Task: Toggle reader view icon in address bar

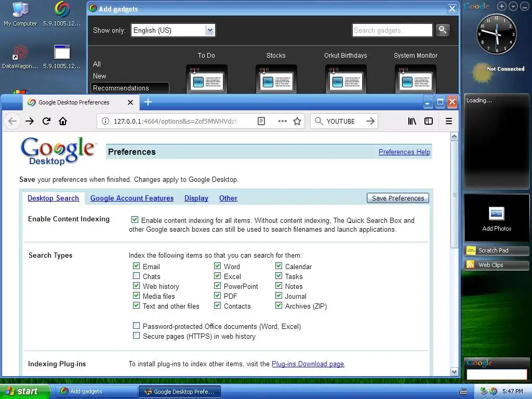Action: pyautogui.click(x=261, y=121)
